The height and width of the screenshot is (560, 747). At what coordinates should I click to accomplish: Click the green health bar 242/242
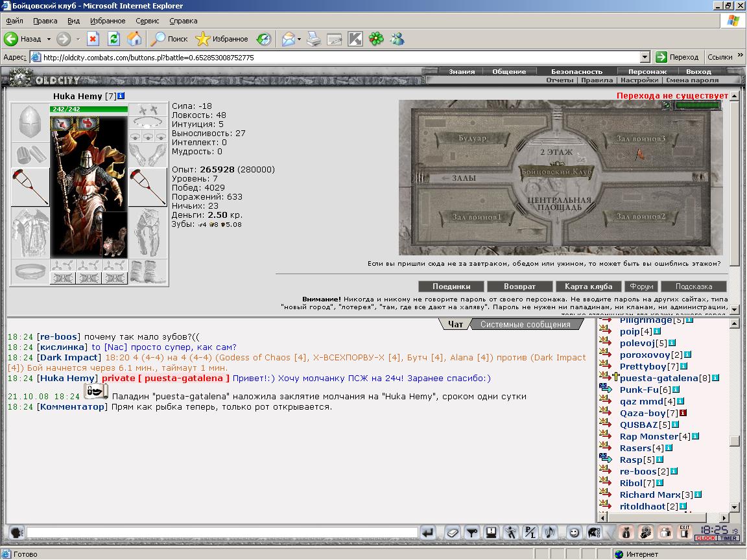tap(89, 109)
